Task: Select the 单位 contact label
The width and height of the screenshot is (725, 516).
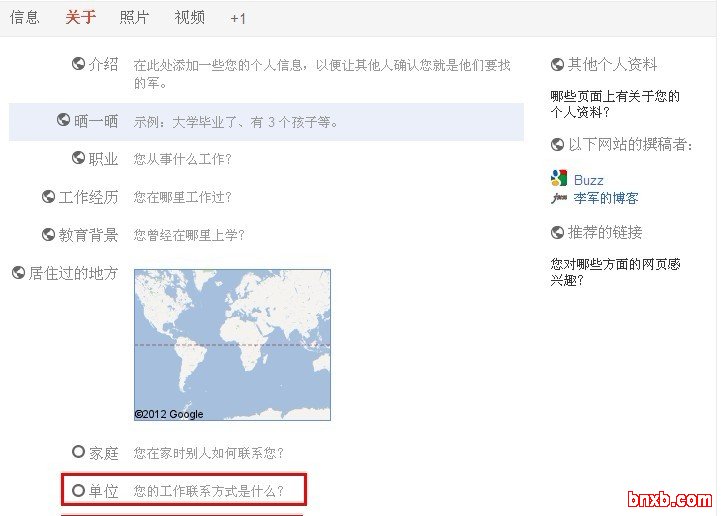Action: [104, 491]
